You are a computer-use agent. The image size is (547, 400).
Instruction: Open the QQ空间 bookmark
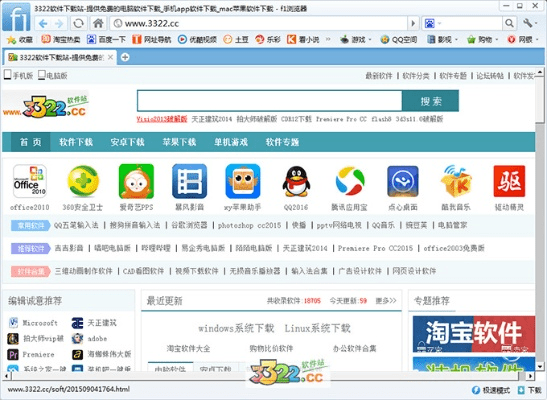point(399,39)
